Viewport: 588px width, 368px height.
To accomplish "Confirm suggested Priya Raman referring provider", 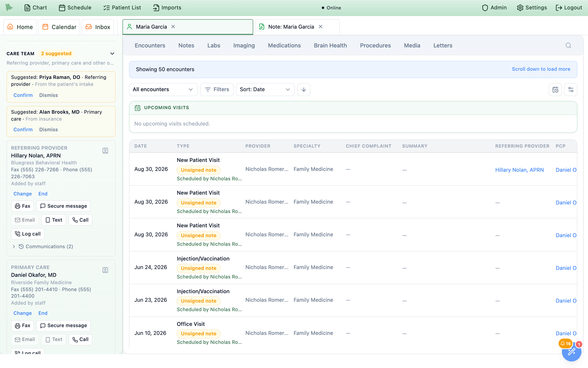I will [x=23, y=95].
